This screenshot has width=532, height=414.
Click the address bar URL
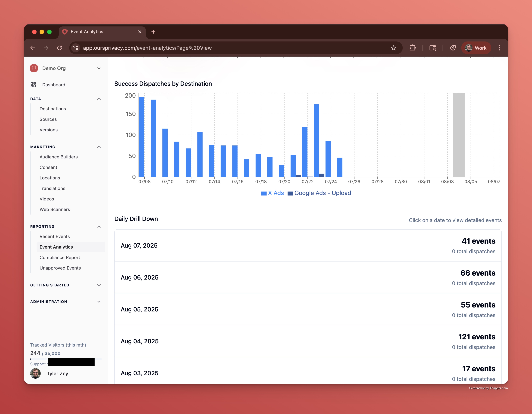point(147,48)
